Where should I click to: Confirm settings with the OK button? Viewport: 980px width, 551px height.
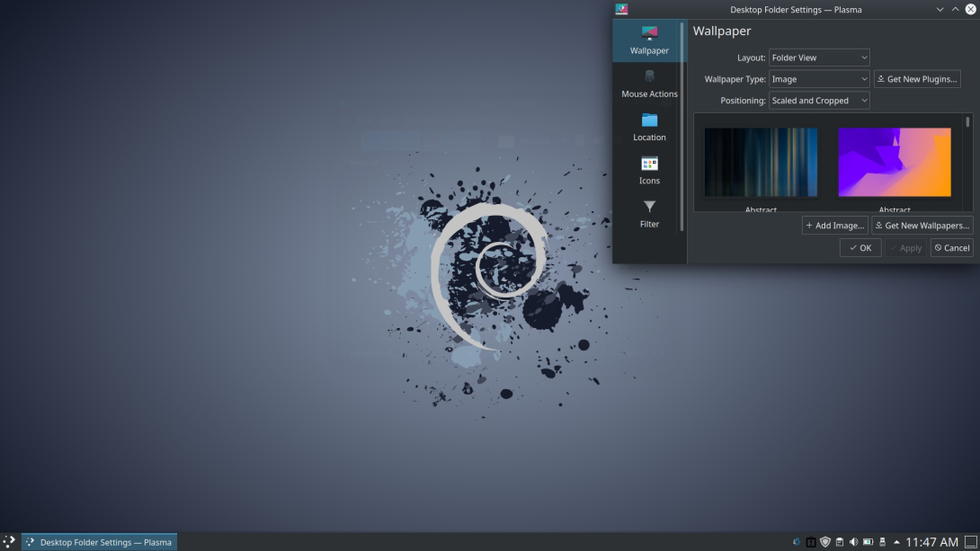(x=860, y=248)
